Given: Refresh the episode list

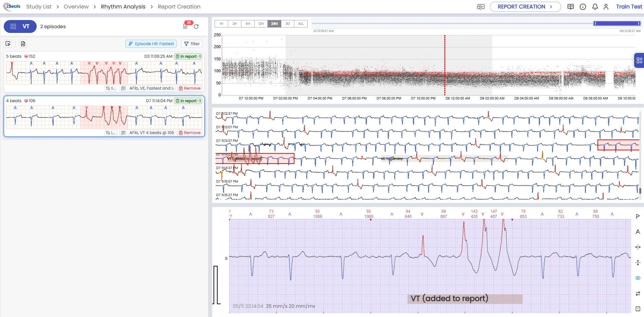Looking at the screenshot, I should (196, 26).
